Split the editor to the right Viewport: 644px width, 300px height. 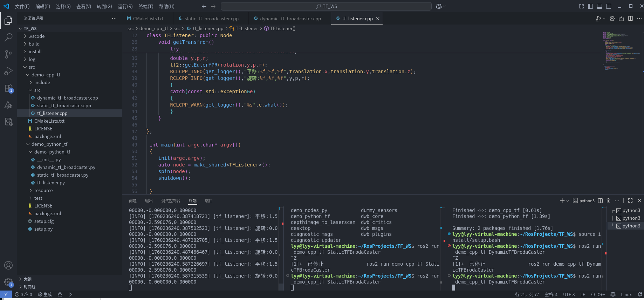pos(630,19)
